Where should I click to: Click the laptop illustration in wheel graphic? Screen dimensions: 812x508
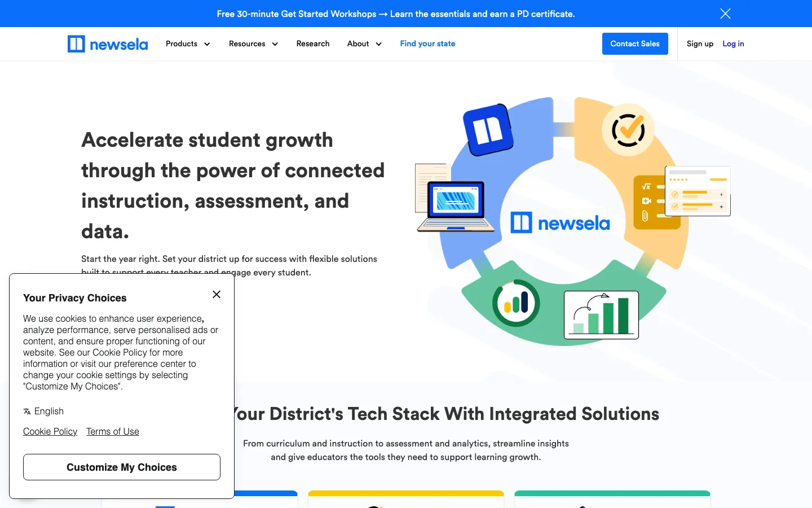tap(456, 206)
